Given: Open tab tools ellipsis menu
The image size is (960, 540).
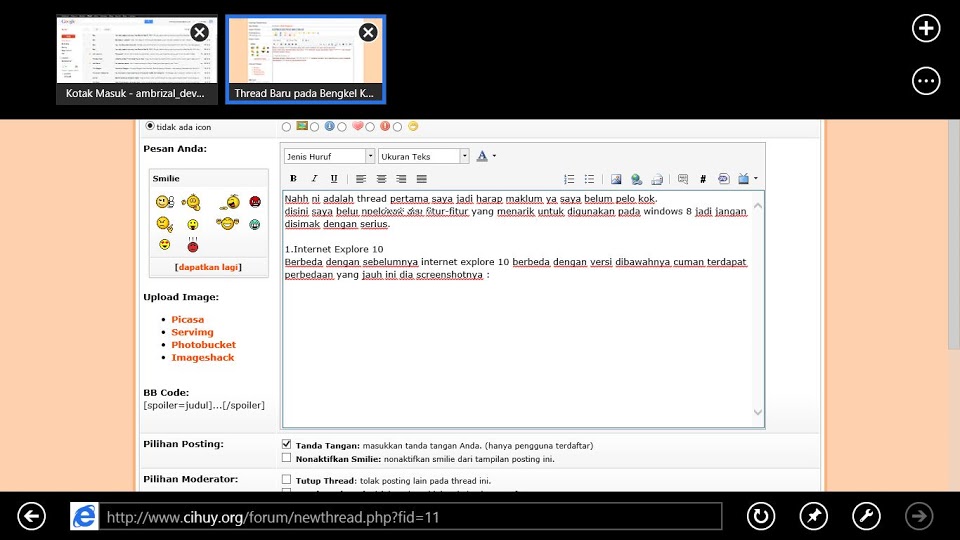Looking at the screenshot, I should pyautogui.click(x=926, y=81).
